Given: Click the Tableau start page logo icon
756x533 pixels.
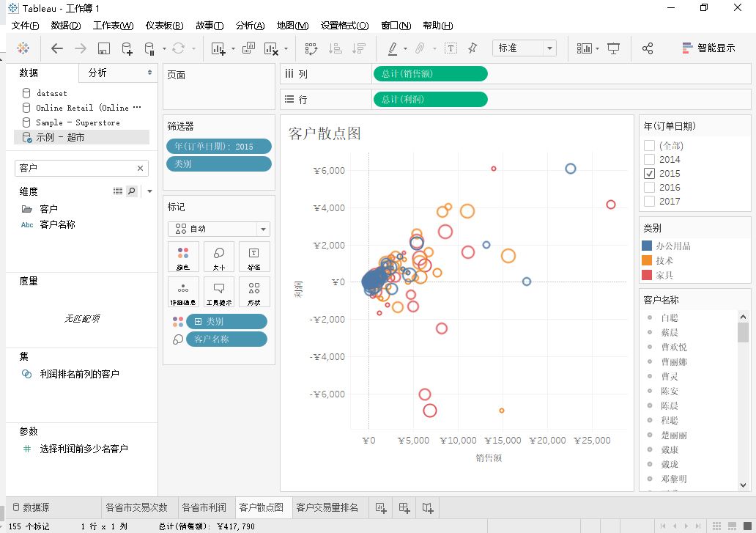Looking at the screenshot, I should 23,48.
